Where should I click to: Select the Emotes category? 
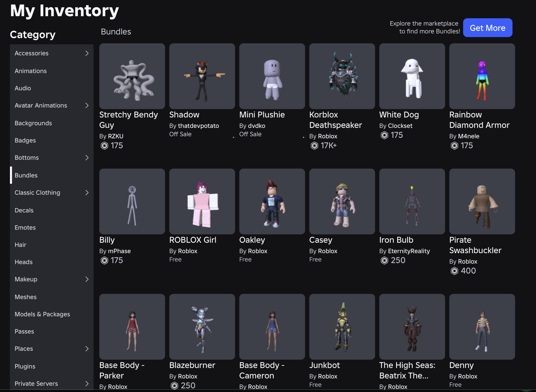(52, 228)
